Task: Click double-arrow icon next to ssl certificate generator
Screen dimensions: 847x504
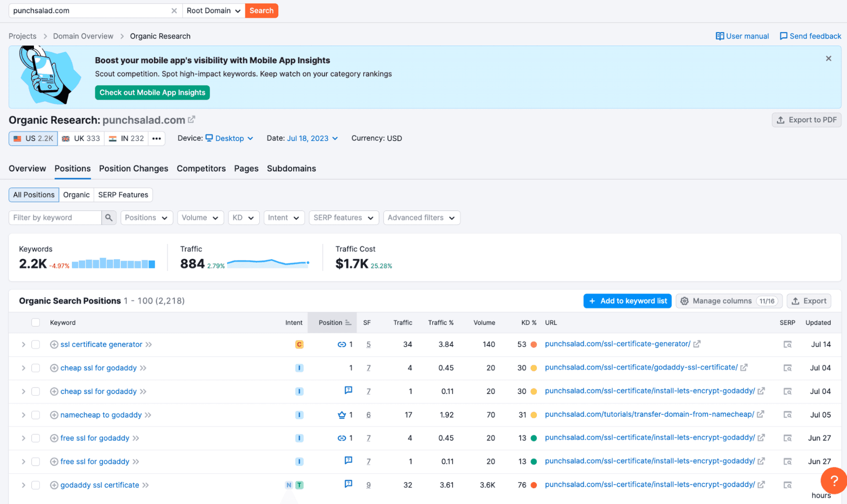Action: pyautogui.click(x=149, y=344)
